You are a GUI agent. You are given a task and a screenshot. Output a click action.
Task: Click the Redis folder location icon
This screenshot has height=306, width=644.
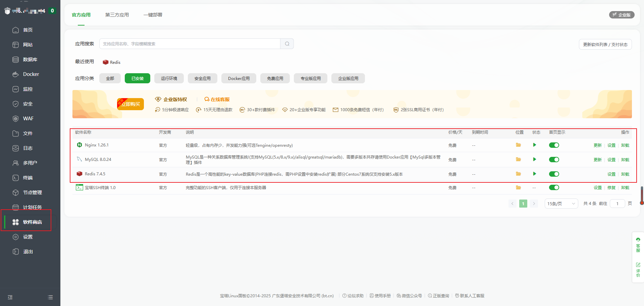(x=518, y=174)
